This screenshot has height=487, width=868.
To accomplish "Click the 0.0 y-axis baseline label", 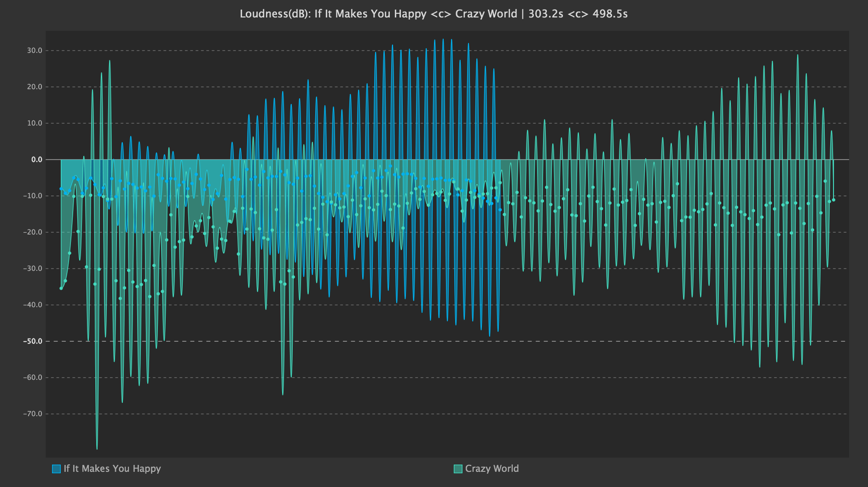I will 37,160.
